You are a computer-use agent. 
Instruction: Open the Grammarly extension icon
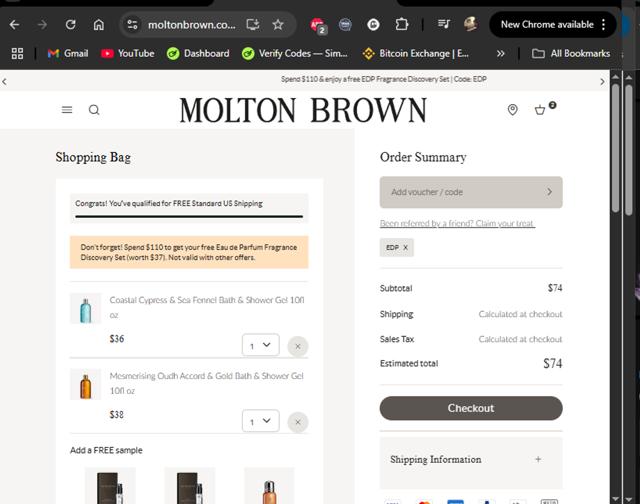[373, 25]
